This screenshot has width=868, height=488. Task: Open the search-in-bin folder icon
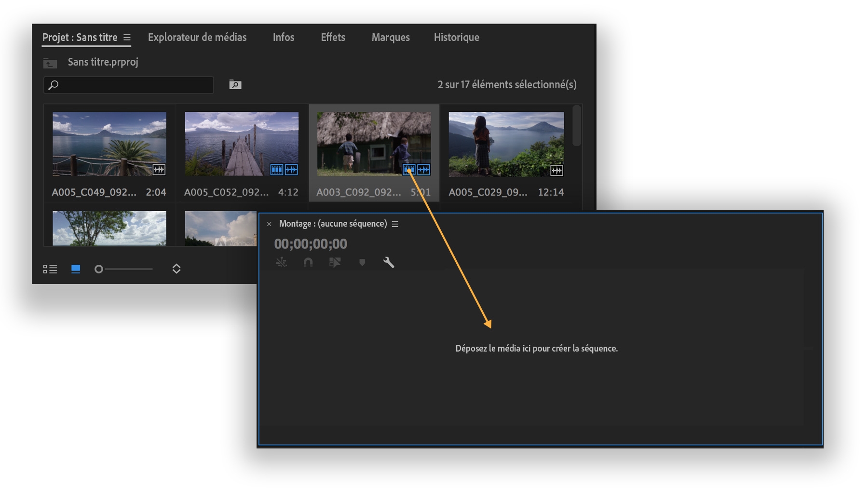tap(234, 84)
